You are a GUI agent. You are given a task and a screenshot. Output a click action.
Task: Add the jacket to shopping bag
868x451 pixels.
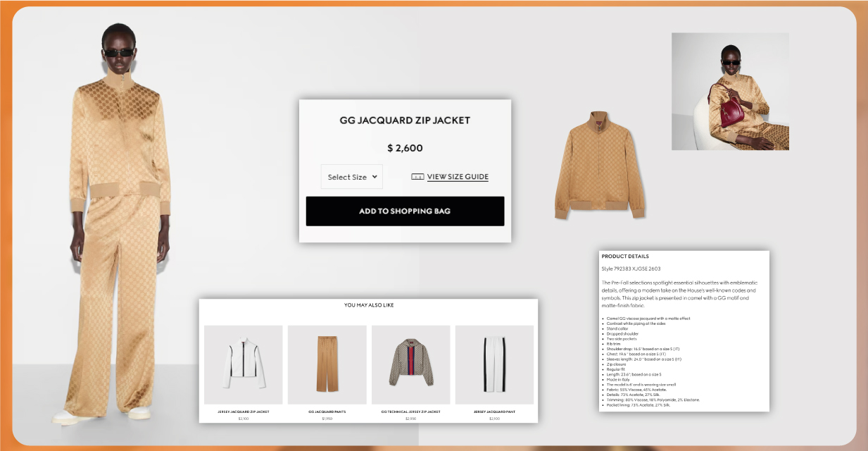point(405,211)
